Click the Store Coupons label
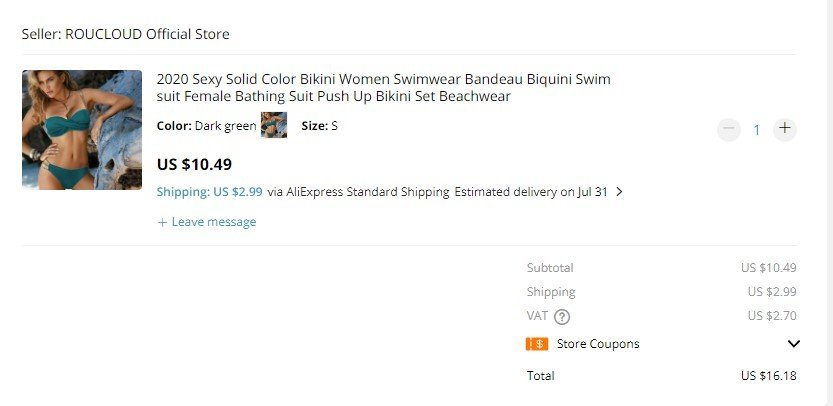The image size is (833, 406). tap(598, 344)
